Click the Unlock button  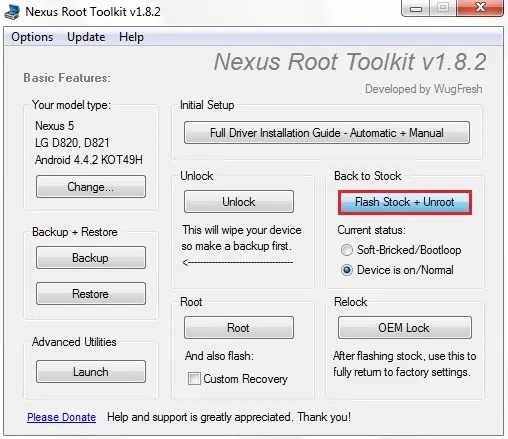pyautogui.click(x=239, y=202)
